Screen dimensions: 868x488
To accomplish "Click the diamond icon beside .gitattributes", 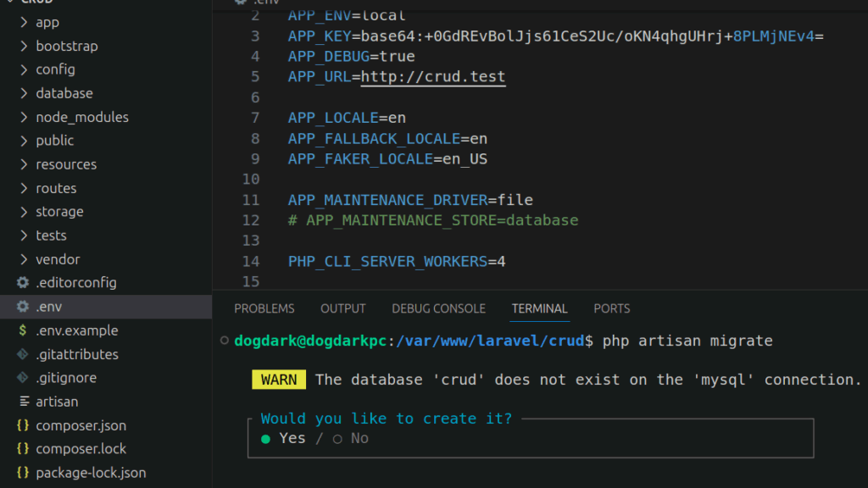I will (x=23, y=354).
